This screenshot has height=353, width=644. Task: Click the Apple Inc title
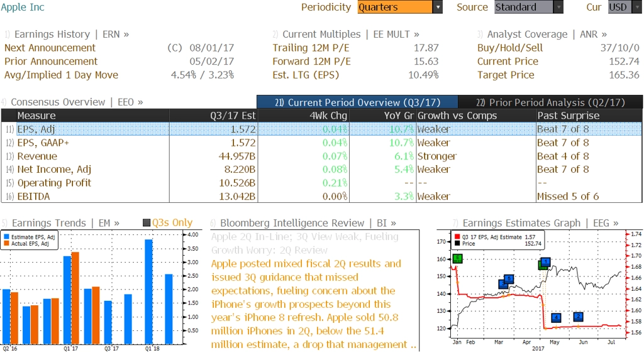point(23,7)
